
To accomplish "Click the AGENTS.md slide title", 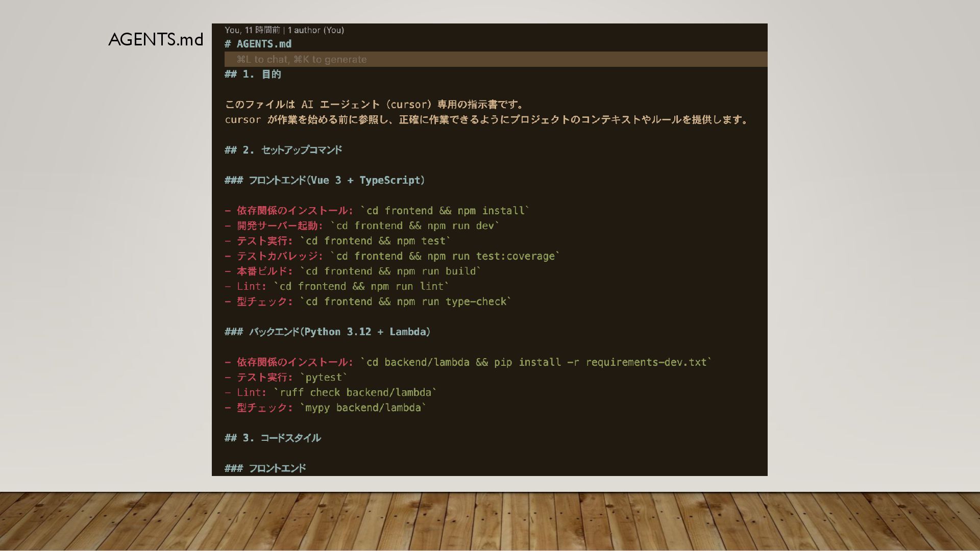I will click(x=156, y=40).
